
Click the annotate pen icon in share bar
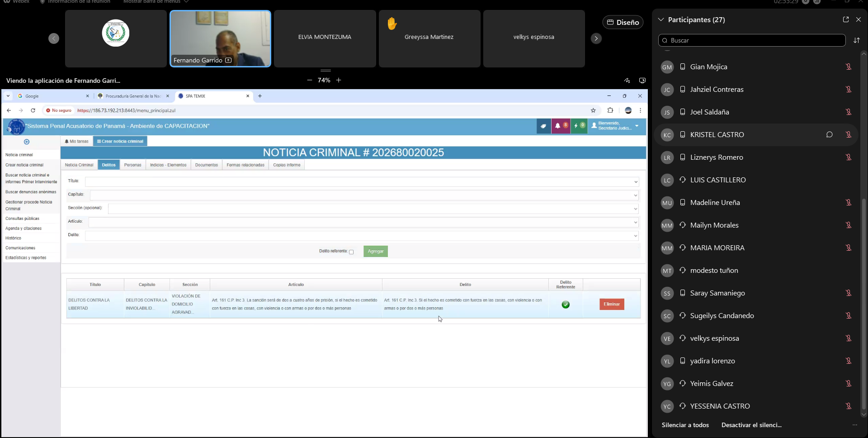click(x=627, y=81)
